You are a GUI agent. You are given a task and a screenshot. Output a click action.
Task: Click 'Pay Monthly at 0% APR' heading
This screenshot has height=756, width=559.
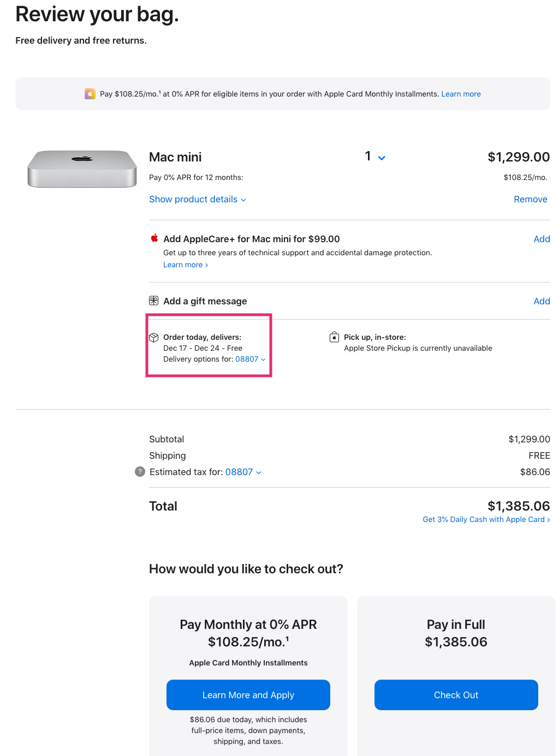tap(248, 625)
